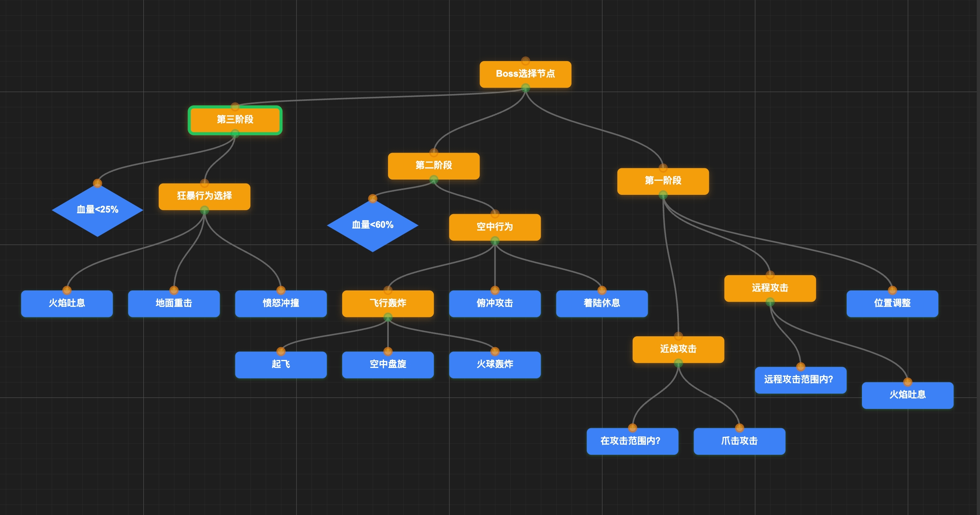This screenshot has height=515, width=980.
Task: Click green output port under Boss选择节点
Action: click(525, 88)
